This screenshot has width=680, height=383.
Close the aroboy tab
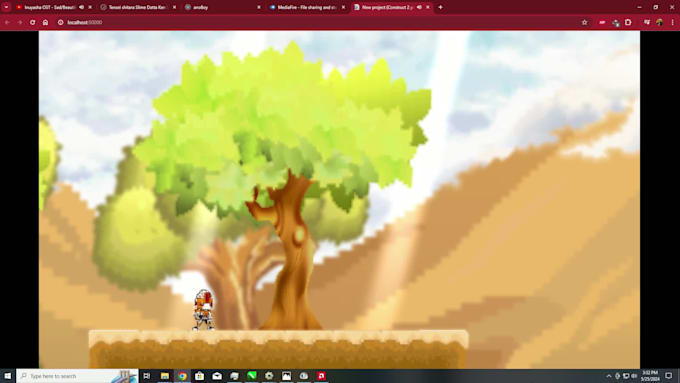259,7
